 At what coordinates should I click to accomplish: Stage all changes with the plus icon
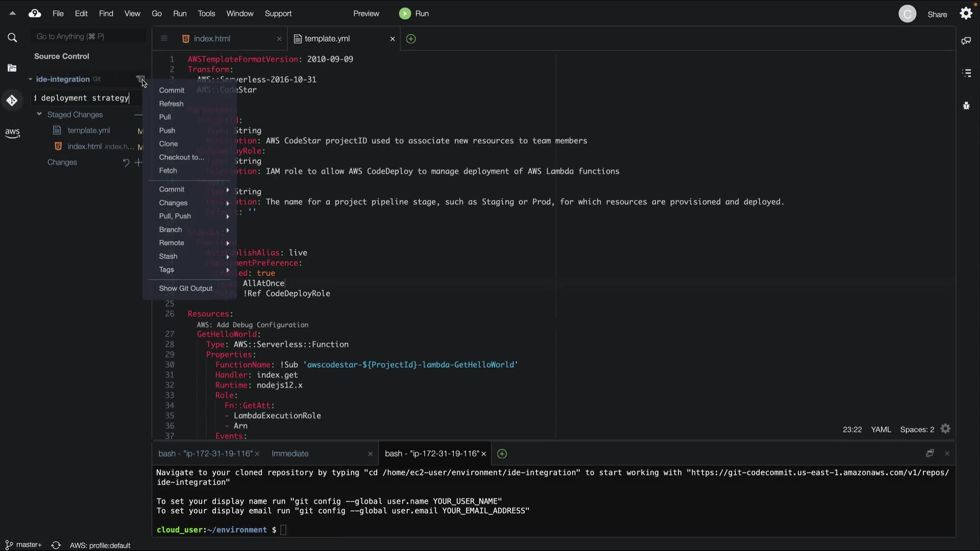tap(138, 163)
